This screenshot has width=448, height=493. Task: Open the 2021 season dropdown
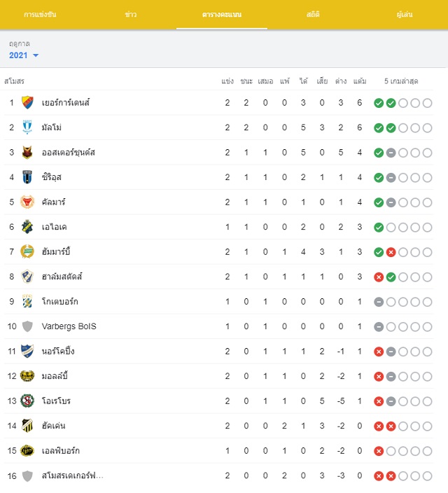(x=24, y=55)
